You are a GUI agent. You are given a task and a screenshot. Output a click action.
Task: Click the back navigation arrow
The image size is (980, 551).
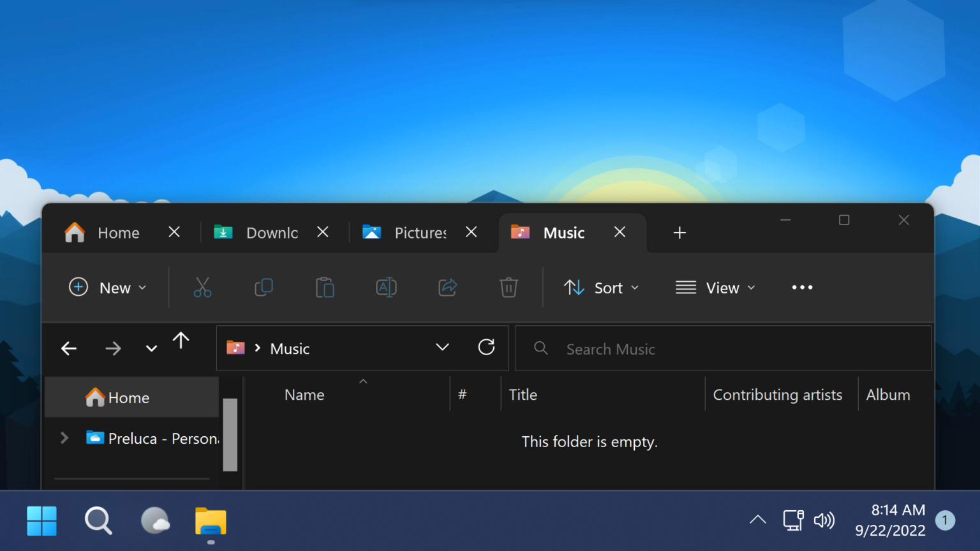click(69, 348)
